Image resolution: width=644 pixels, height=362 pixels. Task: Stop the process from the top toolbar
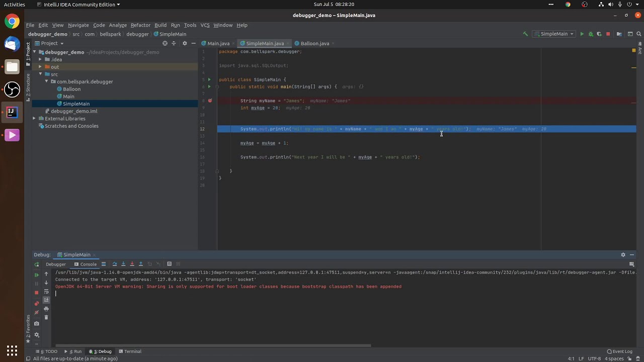[x=608, y=34]
